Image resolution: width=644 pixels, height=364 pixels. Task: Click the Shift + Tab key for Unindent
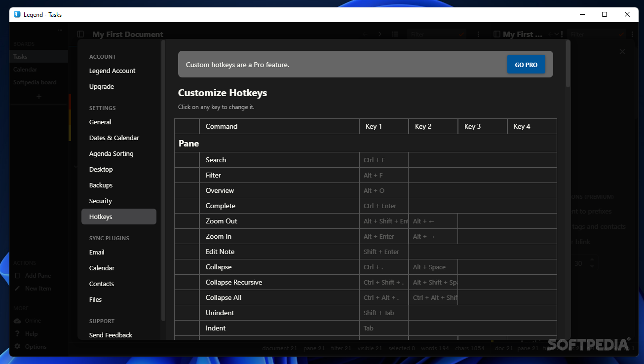tap(384, 313)
